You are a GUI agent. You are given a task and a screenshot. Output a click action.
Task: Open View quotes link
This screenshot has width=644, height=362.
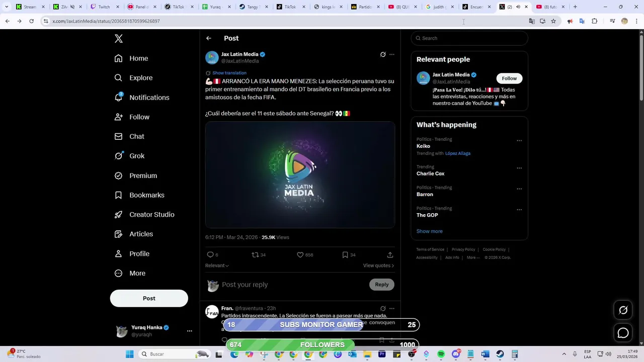point(378,265)
